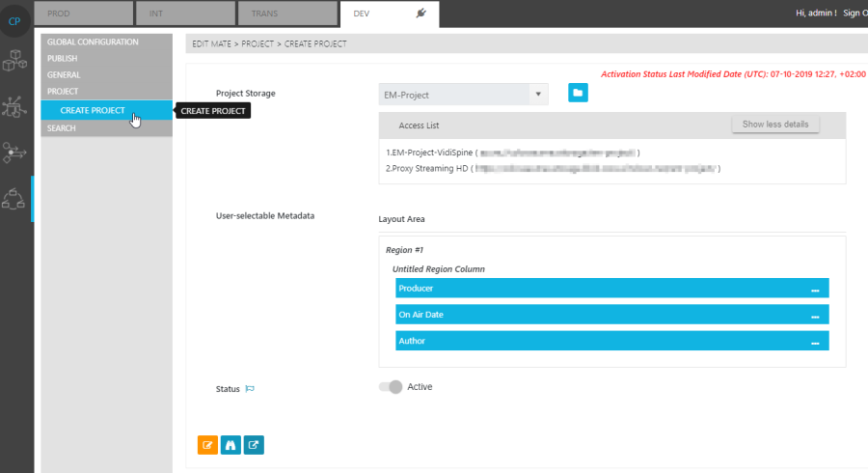Click the plug icon on DEV tab

[x=421, y=13]
